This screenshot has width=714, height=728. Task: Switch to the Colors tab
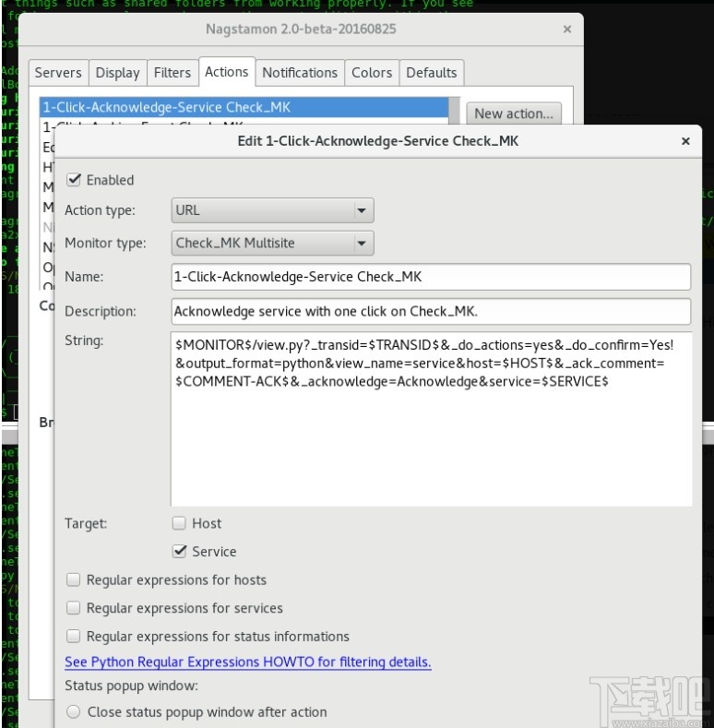(372, 72)
